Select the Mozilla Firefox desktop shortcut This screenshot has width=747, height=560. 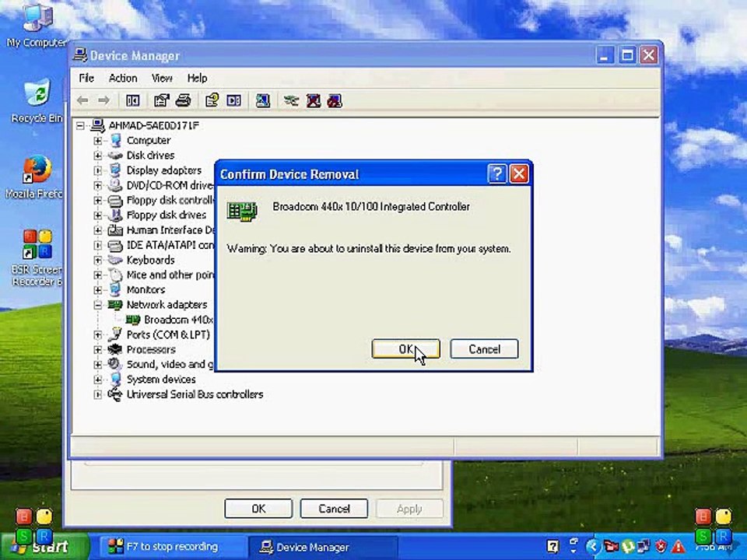click(35, 177)
